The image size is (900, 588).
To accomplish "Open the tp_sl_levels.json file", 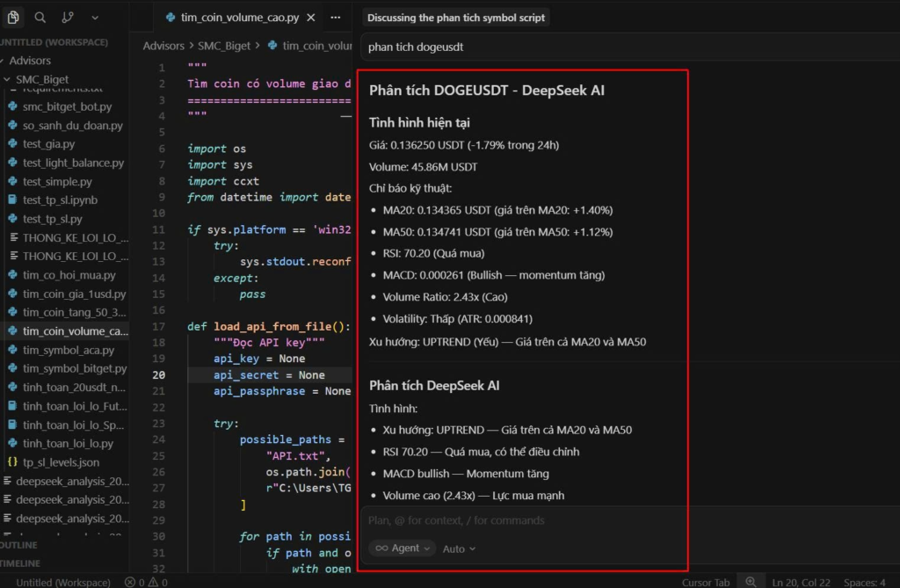I will coord(61,462).
